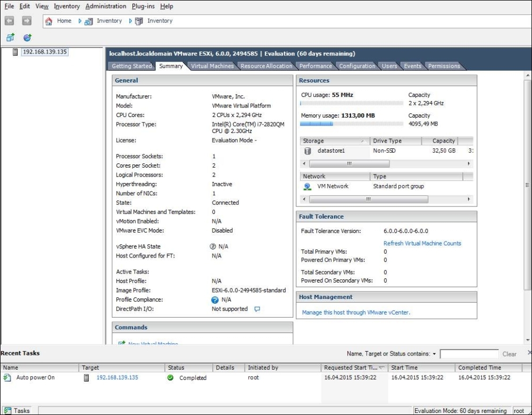
Task: Open the Administration menu
Action: tap(106, 6)
